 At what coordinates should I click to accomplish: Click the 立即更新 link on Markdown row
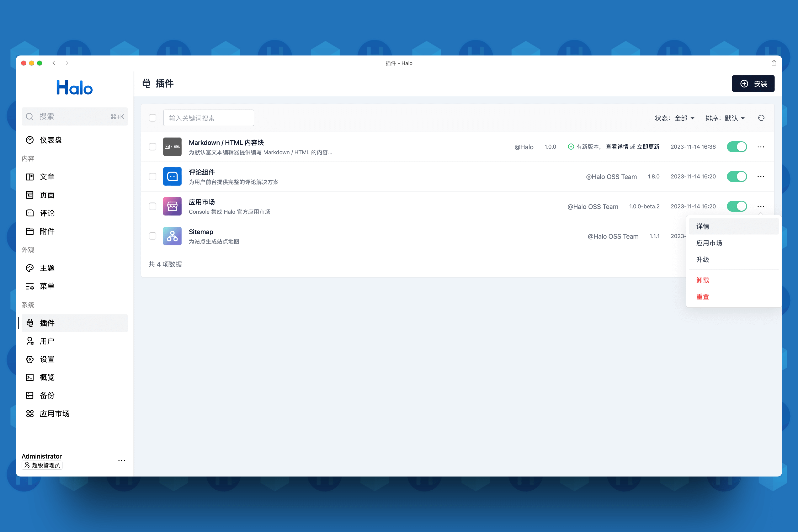(648, 147)
